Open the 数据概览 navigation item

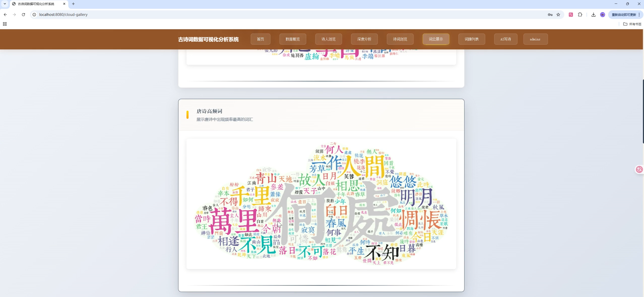pos(293,39)
